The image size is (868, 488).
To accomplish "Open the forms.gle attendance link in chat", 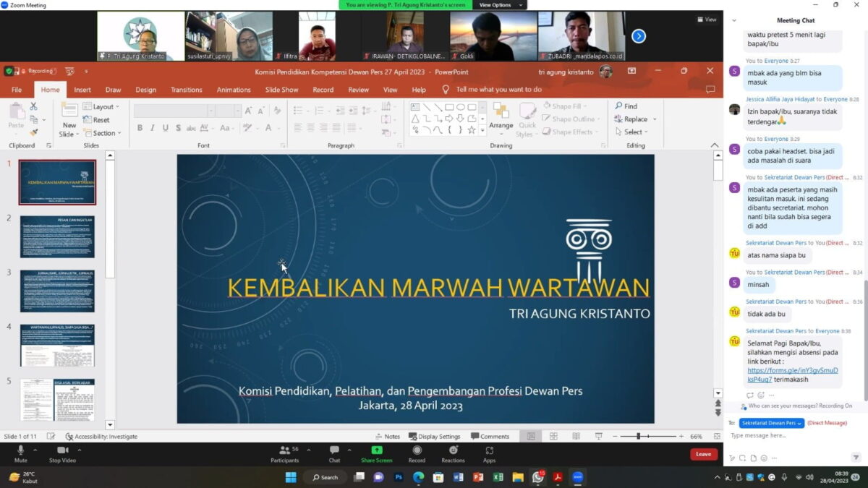I will tap(792, 374).
